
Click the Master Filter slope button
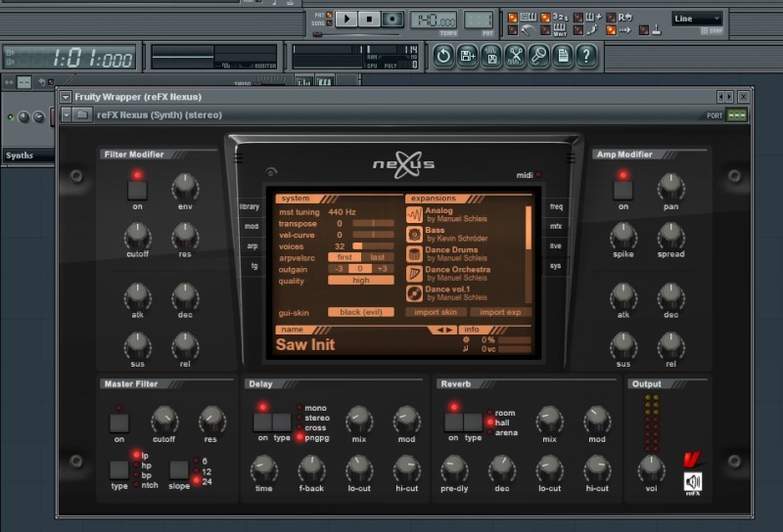pos(179,469)
